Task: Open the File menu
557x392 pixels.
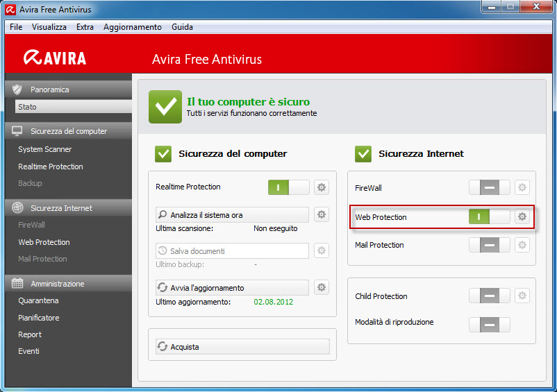Action: tap(16, 27)
